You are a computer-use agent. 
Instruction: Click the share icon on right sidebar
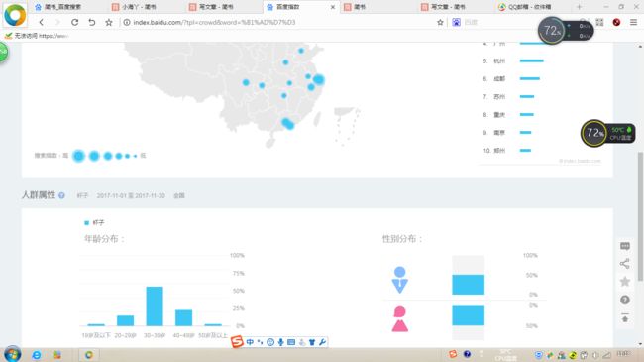tap(625, 264)
